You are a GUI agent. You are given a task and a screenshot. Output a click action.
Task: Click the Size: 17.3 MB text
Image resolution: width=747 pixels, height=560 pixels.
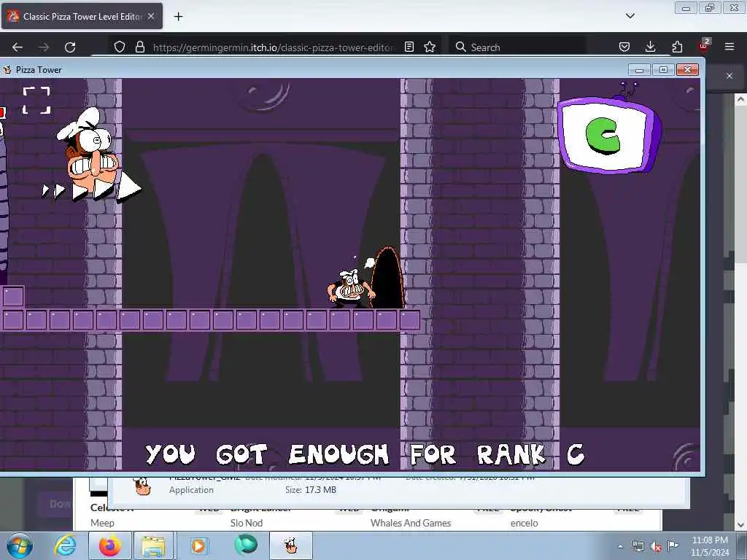tap(311, 489)
